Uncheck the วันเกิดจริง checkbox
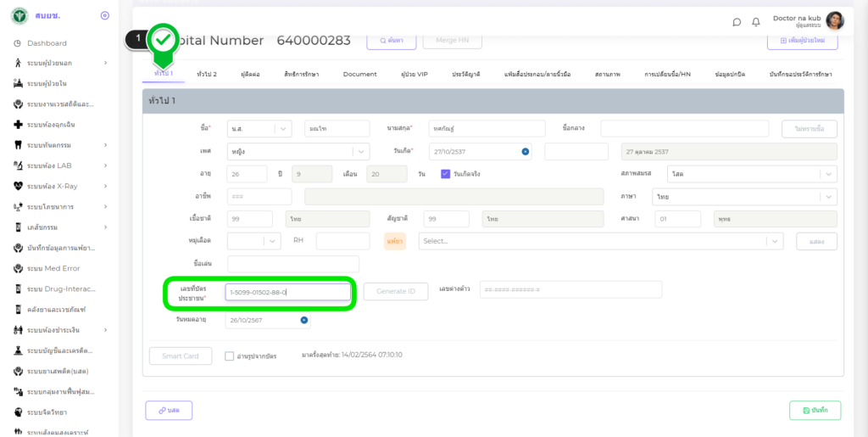Screen dimensions: 868x437 [445, 174]
